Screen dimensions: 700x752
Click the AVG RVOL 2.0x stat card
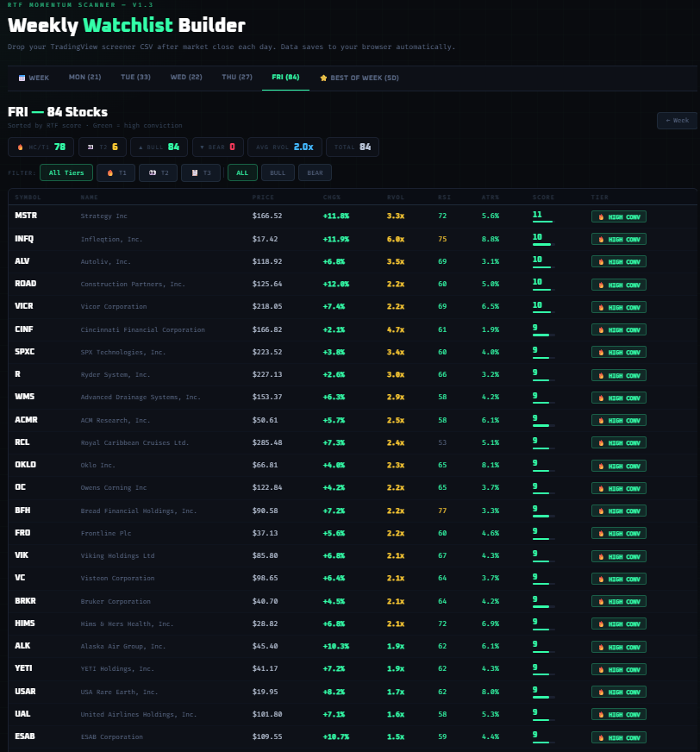click(284, 147)
